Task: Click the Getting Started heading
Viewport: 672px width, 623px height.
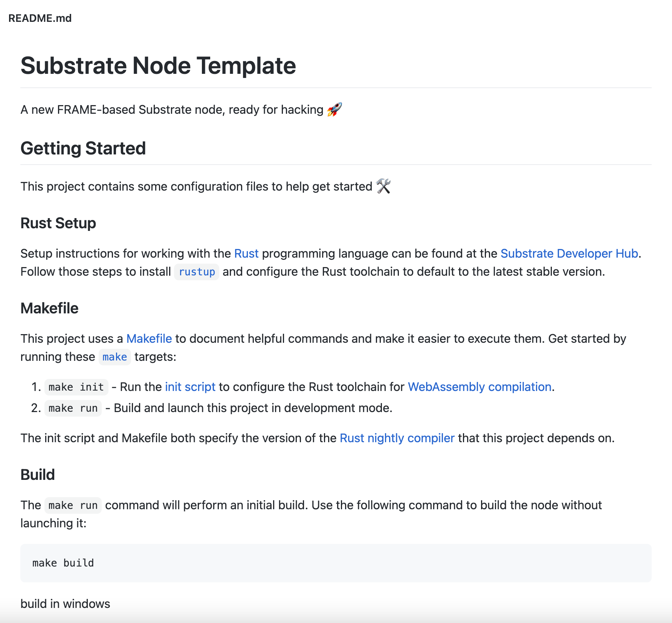Action: (x=83, y=148)
